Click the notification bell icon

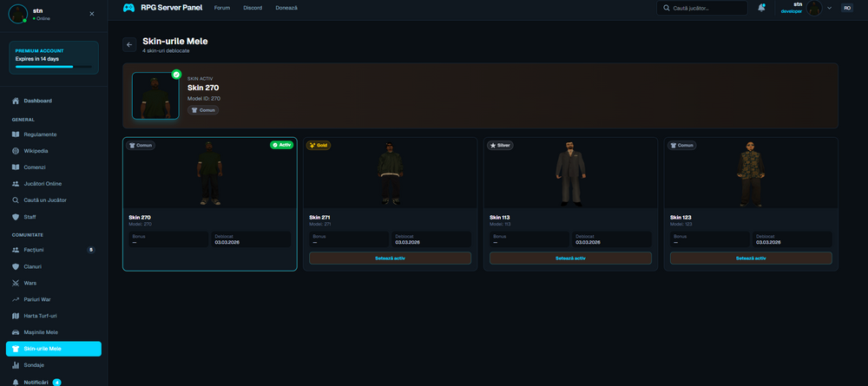(x=762, y=8)
